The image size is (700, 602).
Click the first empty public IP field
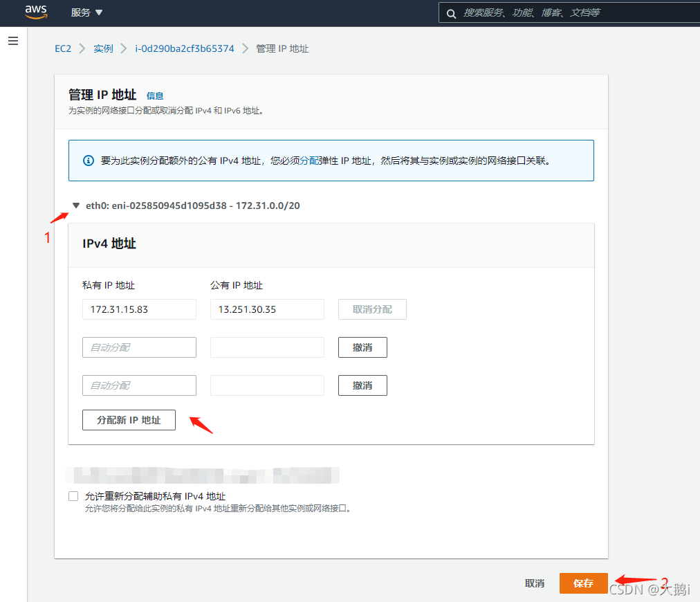pos(267,347)
